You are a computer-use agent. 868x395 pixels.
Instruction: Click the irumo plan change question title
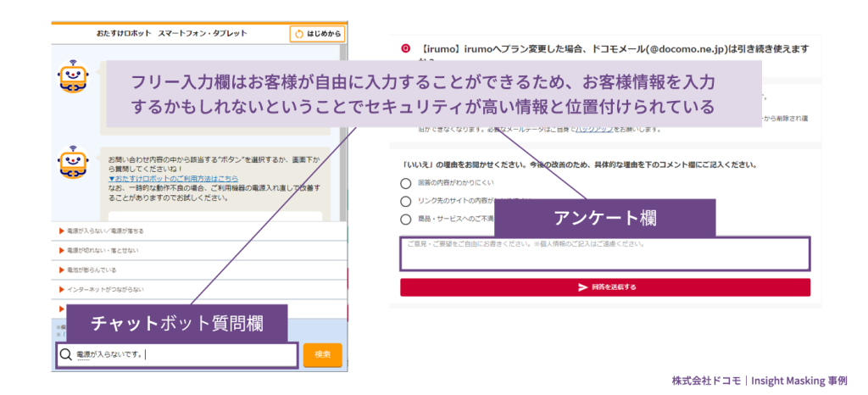[x=610, y=48]
